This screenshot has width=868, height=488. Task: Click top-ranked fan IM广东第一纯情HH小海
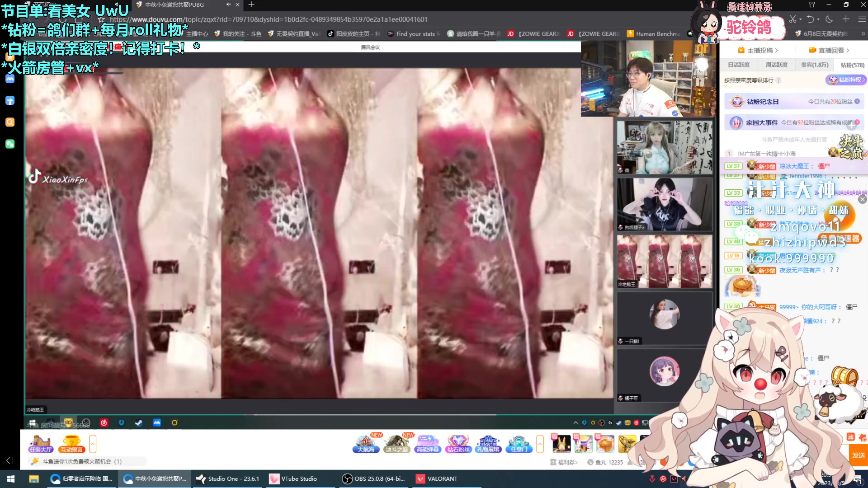coord(767,154)
